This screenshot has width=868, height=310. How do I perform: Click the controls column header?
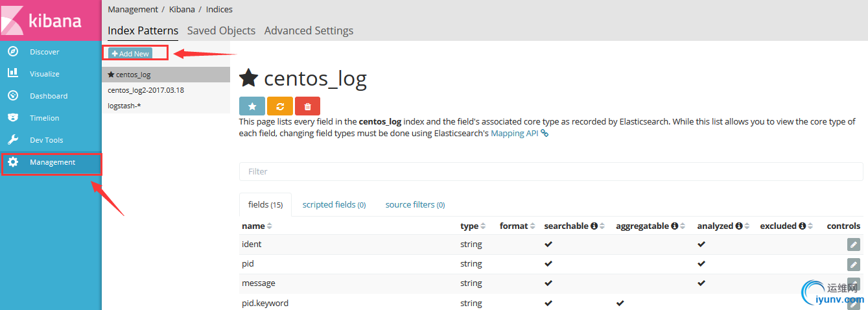tap(843, 226)
